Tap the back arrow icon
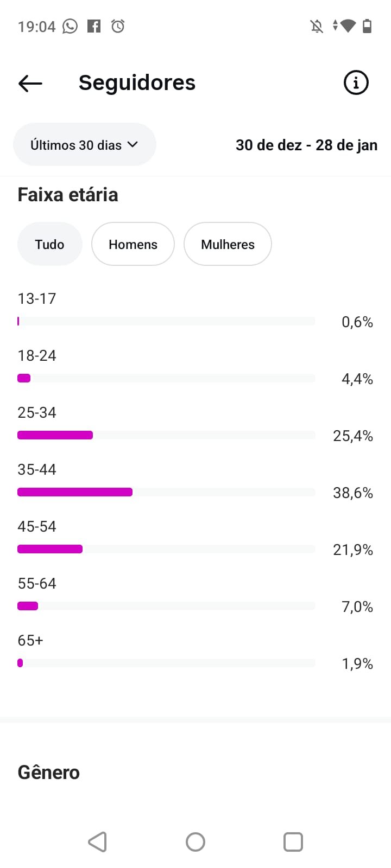The width and height of the screenshot is (391, 868). (x=30, y=83)
